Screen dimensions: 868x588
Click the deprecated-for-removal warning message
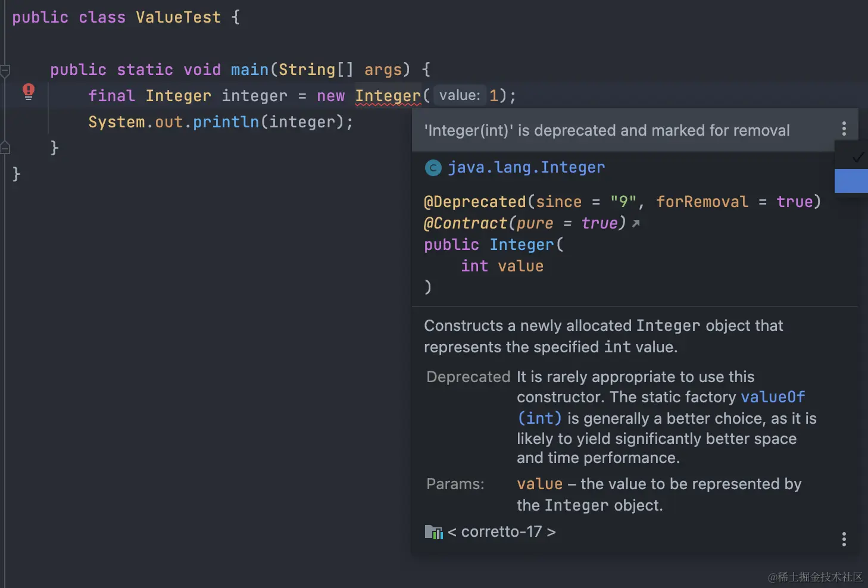click(607, 130)
